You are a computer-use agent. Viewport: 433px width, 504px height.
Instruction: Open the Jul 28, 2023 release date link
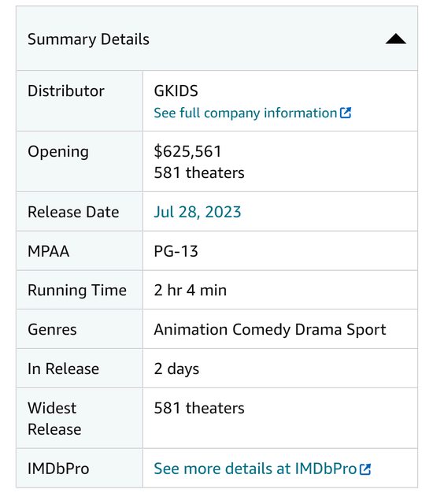click(198, 212)
